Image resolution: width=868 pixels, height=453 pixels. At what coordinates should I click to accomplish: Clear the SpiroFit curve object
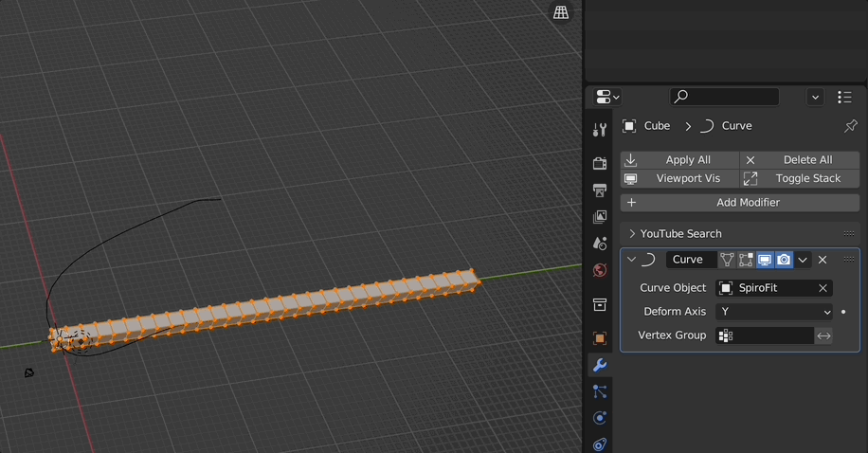823,288
